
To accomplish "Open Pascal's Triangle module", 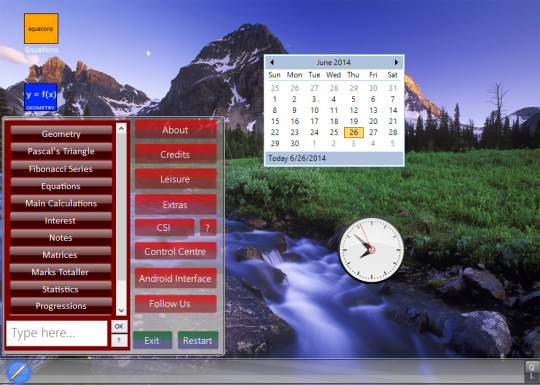I will pyautogui.click(x=61, y=151).
